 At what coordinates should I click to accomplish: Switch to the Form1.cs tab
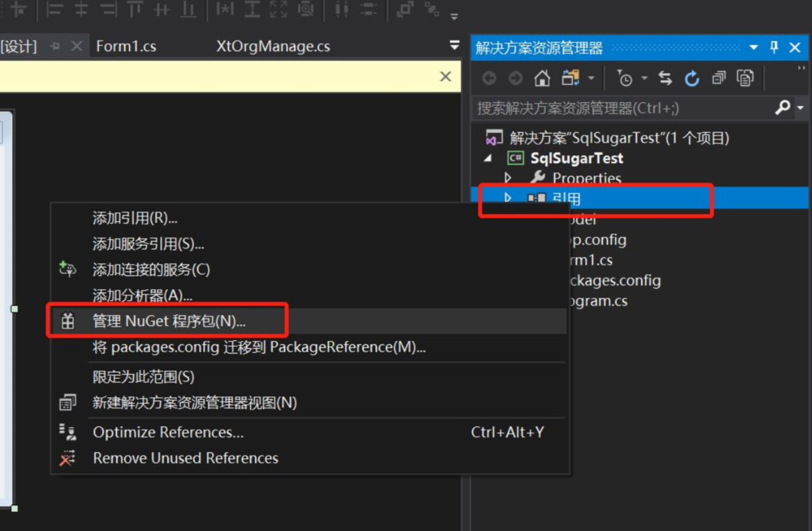tap(126, 46)
